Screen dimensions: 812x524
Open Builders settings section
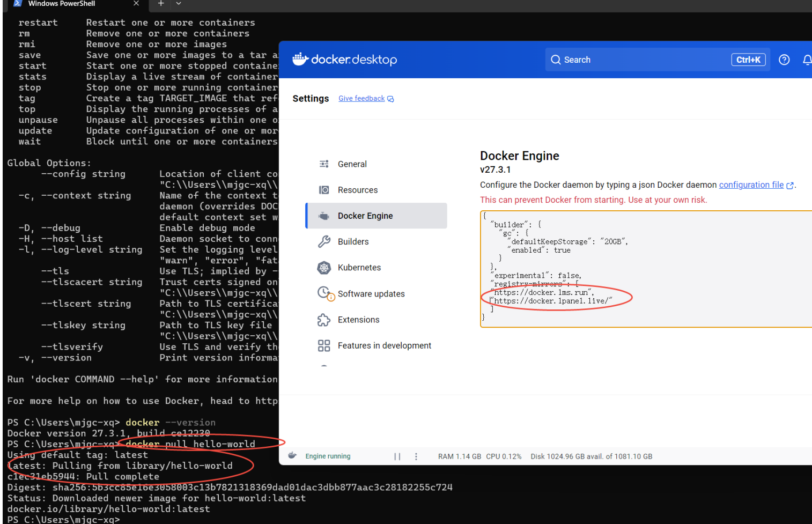click(377, 241)
